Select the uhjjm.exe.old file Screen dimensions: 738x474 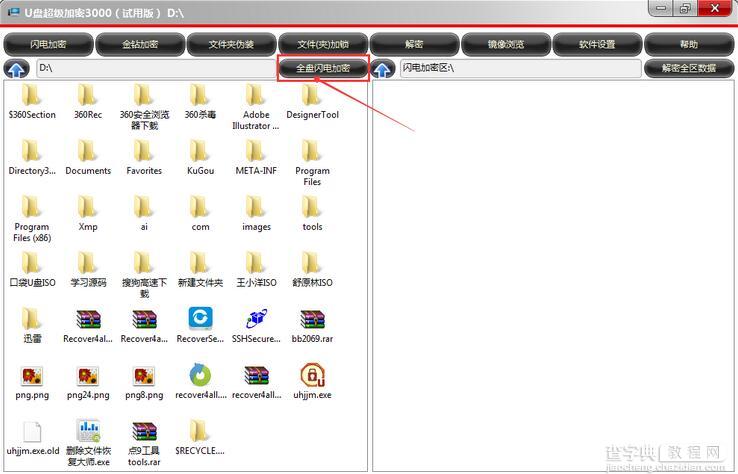[32, 438]
